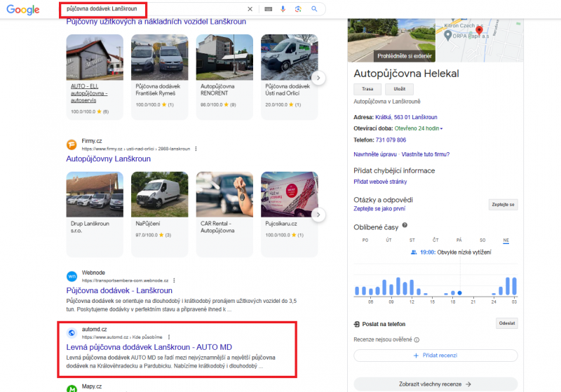Click highlighted 19:00 dot in popular times

pyautogui.click(x=460, y=293)
